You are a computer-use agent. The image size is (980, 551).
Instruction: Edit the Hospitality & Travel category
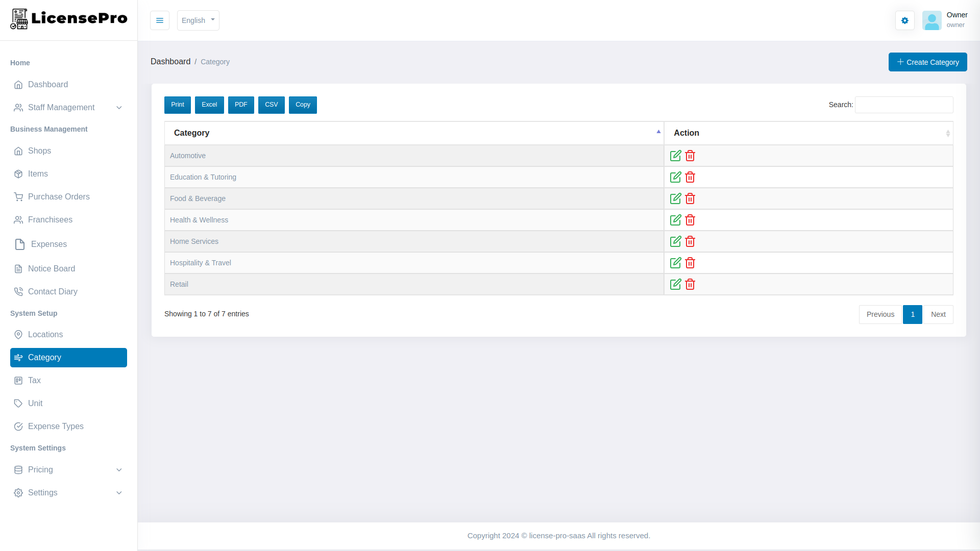[x=675, y=263]
